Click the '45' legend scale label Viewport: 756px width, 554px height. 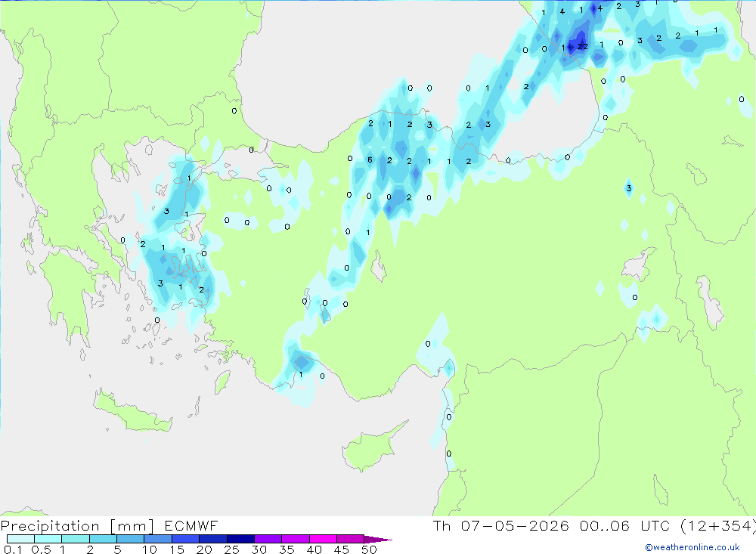pos(342,549)
